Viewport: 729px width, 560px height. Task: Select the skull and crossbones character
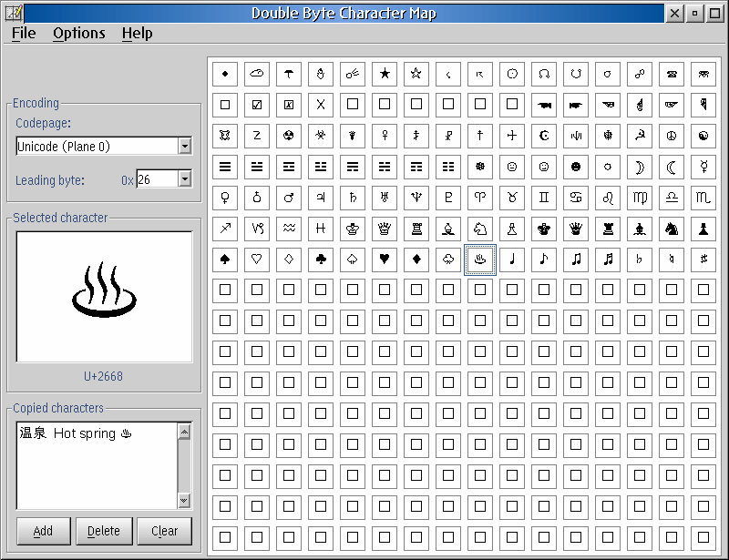[225, 136]
